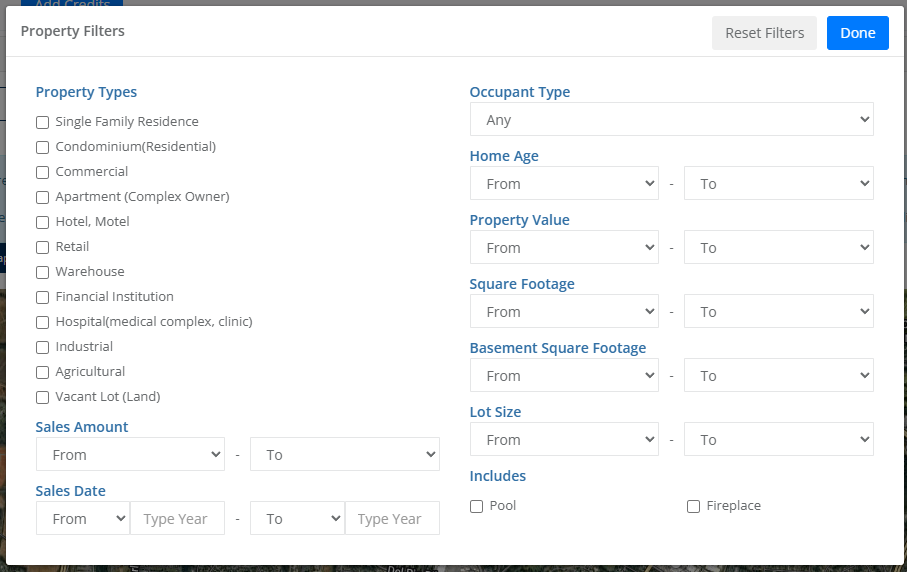The height and width of the screenshot is (572, 907).
Task: Expand the Home Age From dropdown
Action: click(x=564, y=184)
